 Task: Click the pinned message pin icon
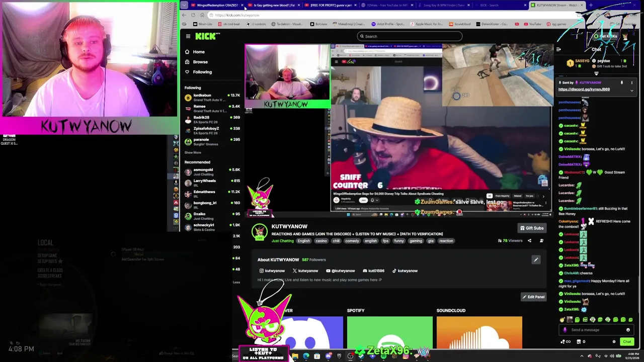[x=621, y=82]
